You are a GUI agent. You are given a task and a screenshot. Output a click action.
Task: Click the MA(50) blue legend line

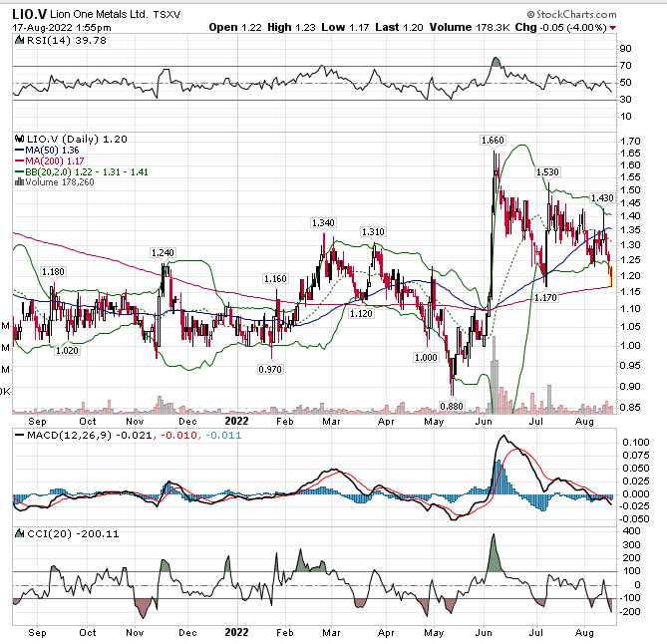click(19, 151)
